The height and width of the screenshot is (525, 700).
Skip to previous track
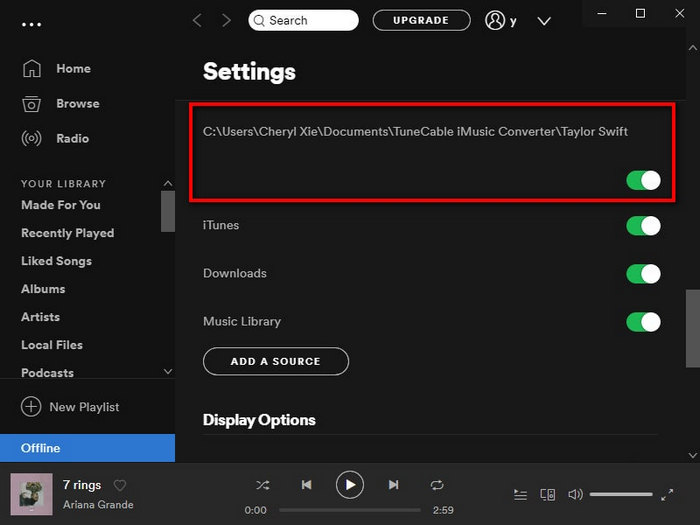306,485
